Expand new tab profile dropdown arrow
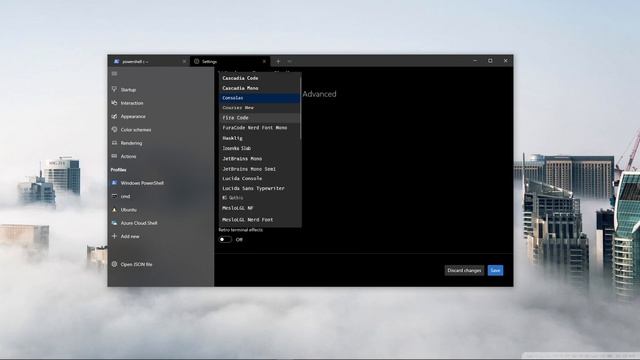640x360 pixels. click(289, 61)
